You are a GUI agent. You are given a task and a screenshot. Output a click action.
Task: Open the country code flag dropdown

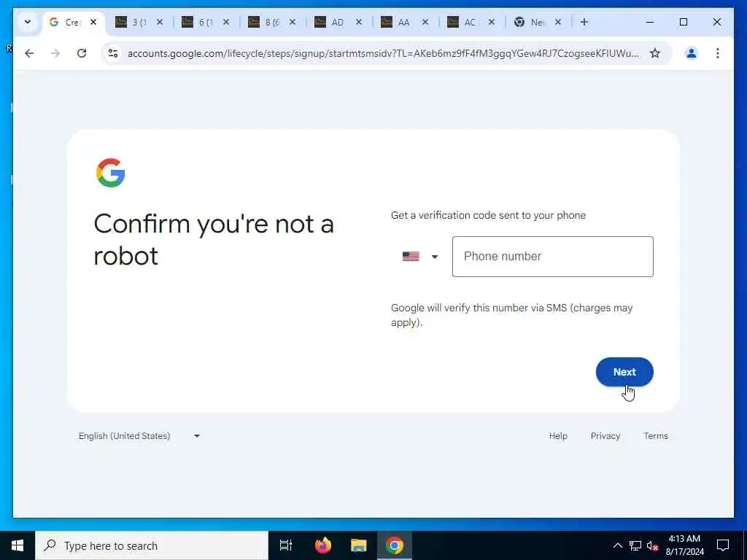pos(419,257)
